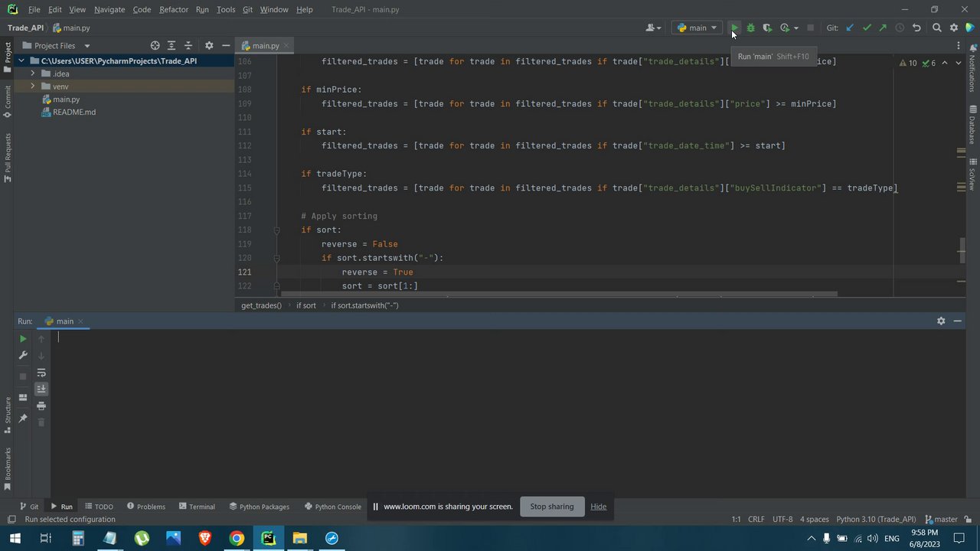Open Run panel settings gear

[x=941, y=321]
